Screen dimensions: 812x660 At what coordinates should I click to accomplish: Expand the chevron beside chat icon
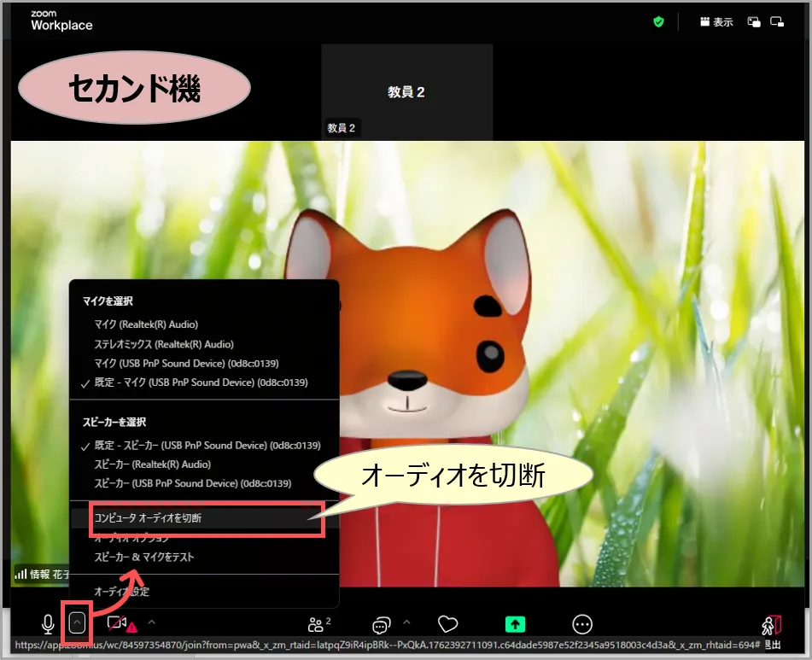click(x=406, y=623)
